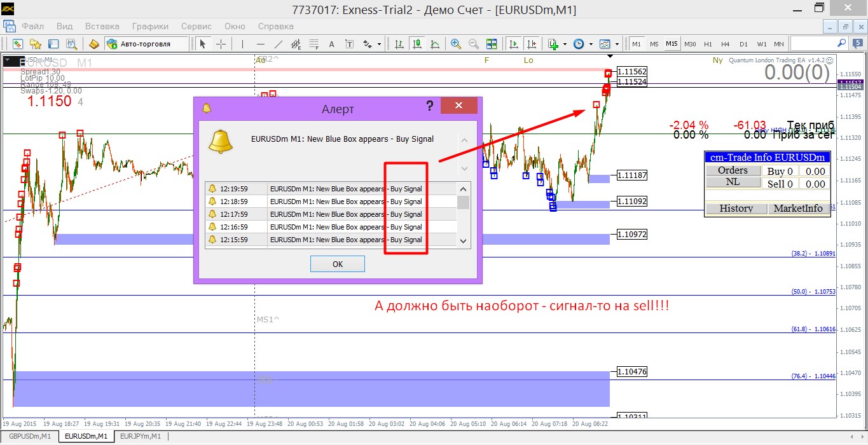The height and width of the screenshot is (445, 868).
Task: Open the indicators list dropdown
Action: [565, 44]
